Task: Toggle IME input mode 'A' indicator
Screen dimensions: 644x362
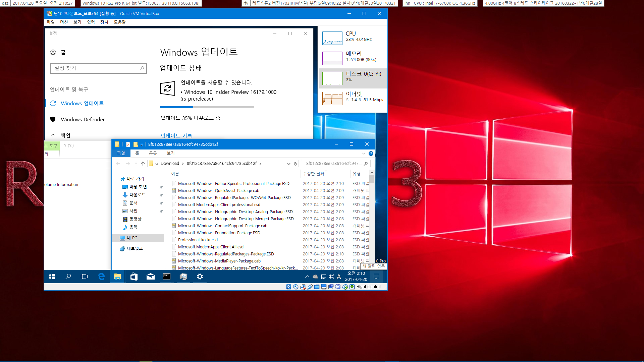Action: [339, 277]
